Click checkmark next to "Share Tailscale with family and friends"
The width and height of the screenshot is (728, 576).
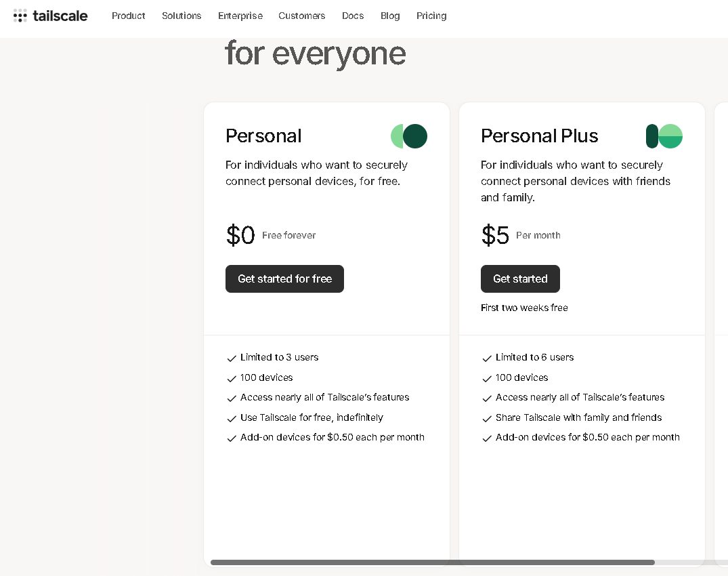tap(487, 419)
